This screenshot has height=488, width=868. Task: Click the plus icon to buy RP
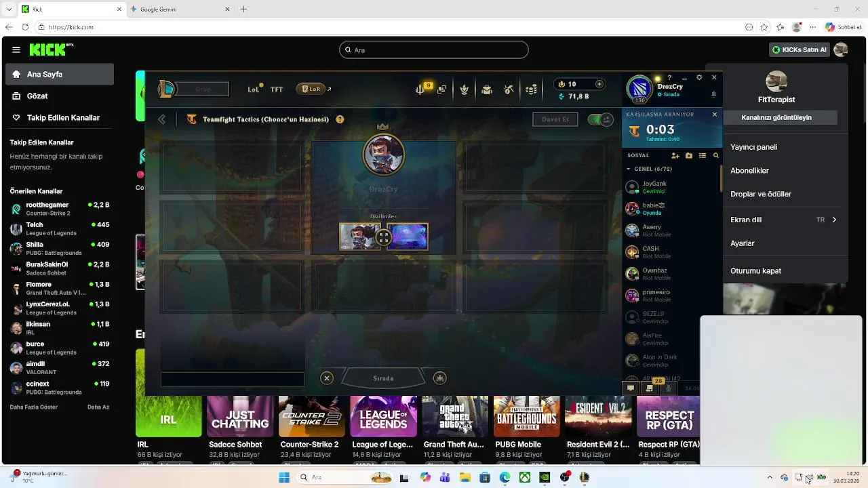(x=599, y=84)
